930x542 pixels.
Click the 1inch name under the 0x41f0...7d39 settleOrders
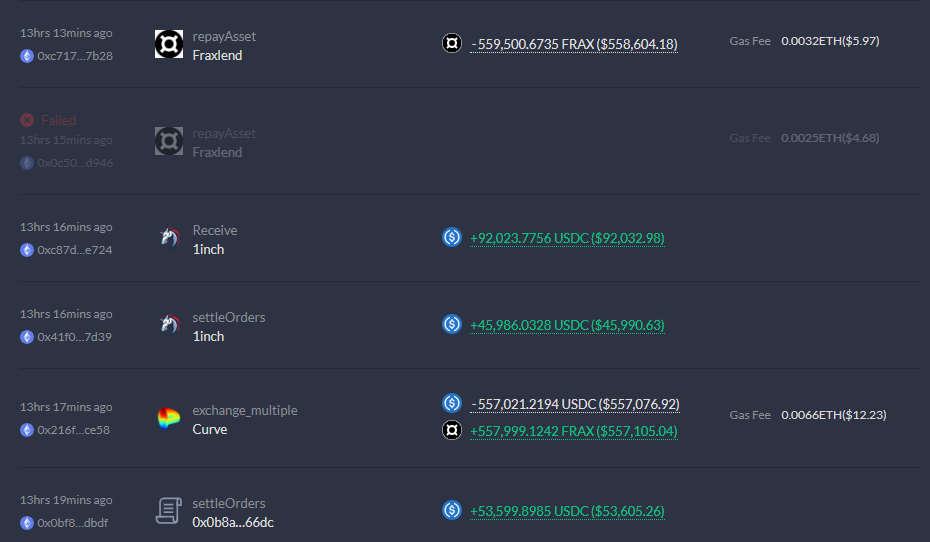[208, 336]
